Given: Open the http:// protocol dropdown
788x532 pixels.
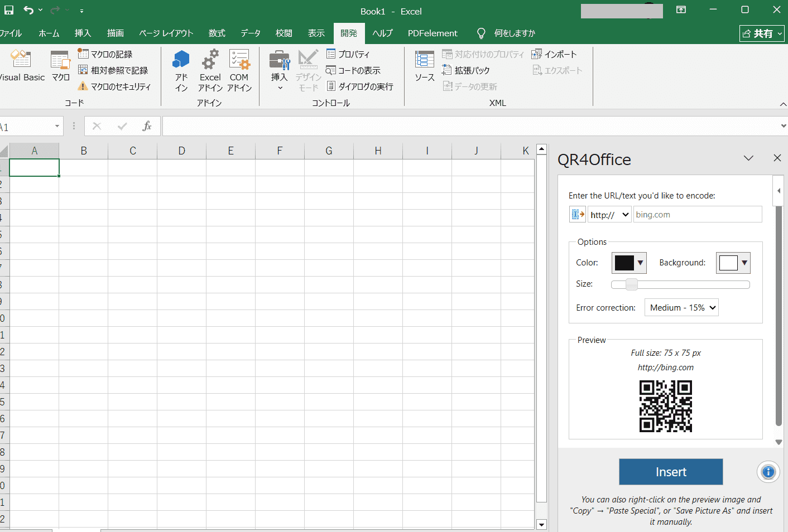Looking at the screenshot, I should pos(609,215).
